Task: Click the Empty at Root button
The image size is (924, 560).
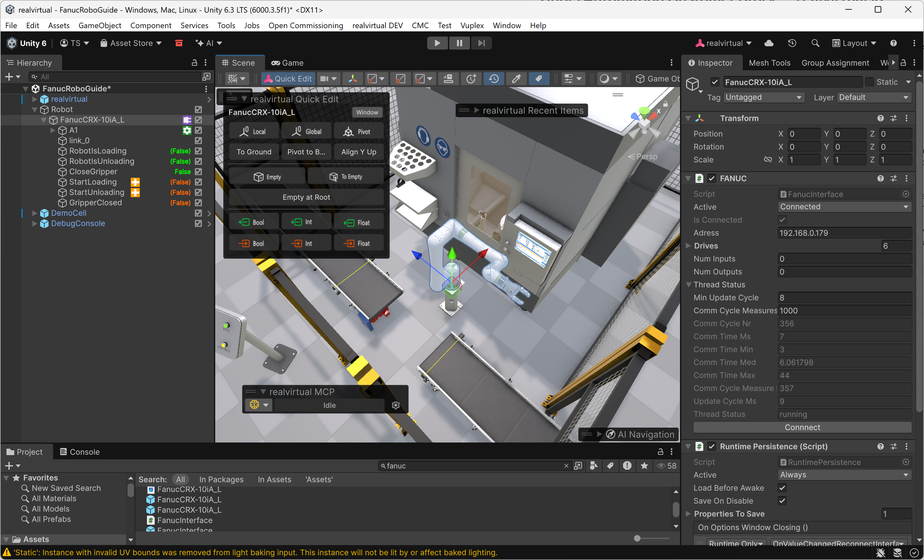Action: [x=306, y=197]
